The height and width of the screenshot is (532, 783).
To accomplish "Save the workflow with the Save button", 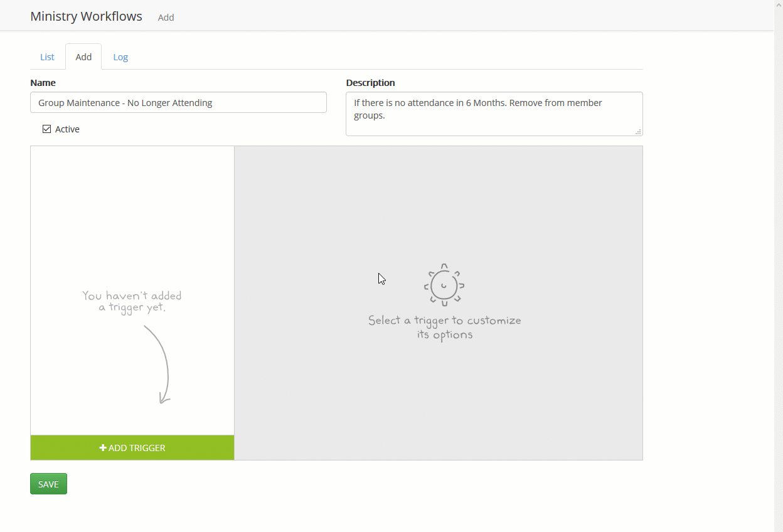I will click(48, 484).
